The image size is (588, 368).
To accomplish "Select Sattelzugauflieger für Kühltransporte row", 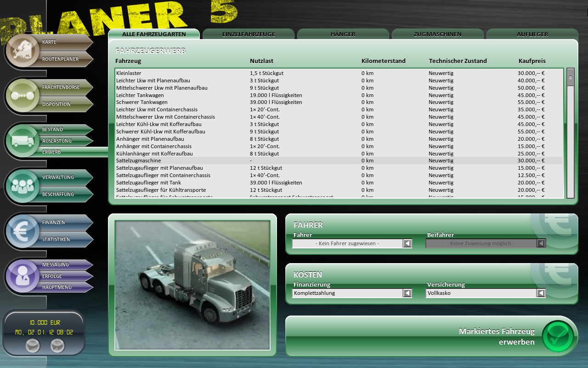I will [339, 190].
